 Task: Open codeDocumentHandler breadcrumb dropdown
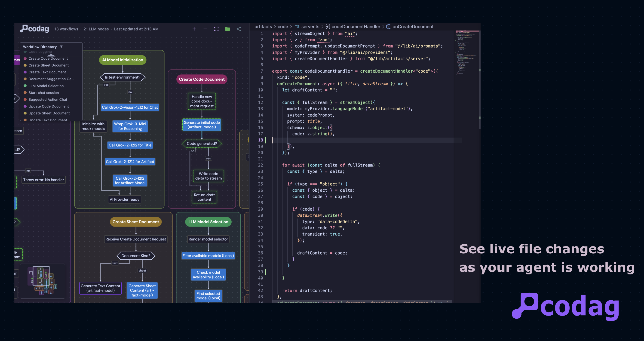pyautogui.click(x=356, y=27)
